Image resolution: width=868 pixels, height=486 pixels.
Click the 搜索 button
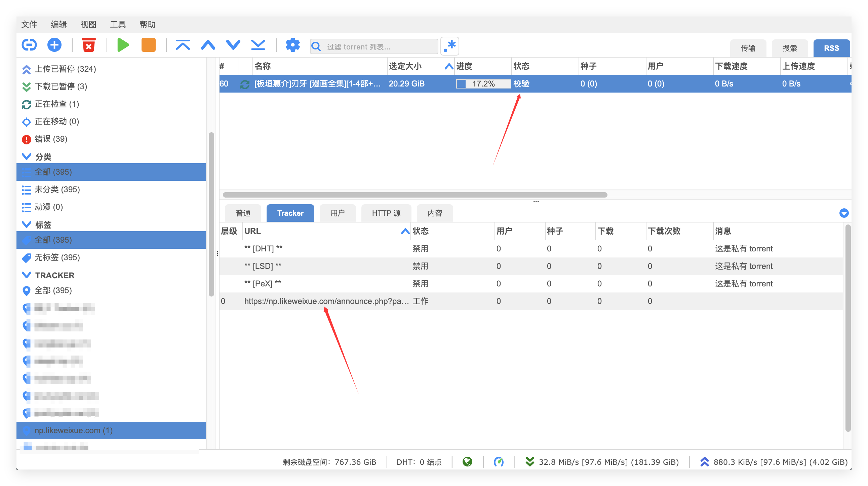(x=789, y=48)
